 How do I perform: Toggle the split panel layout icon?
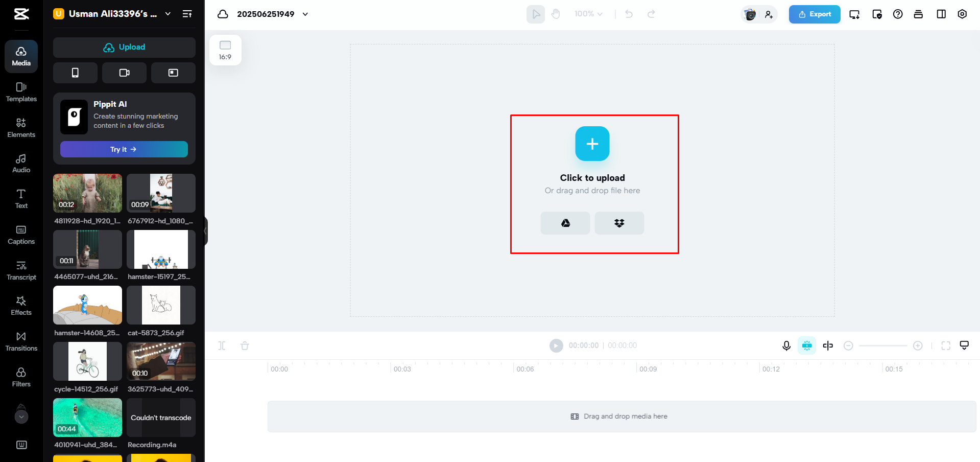coord(941,14)
